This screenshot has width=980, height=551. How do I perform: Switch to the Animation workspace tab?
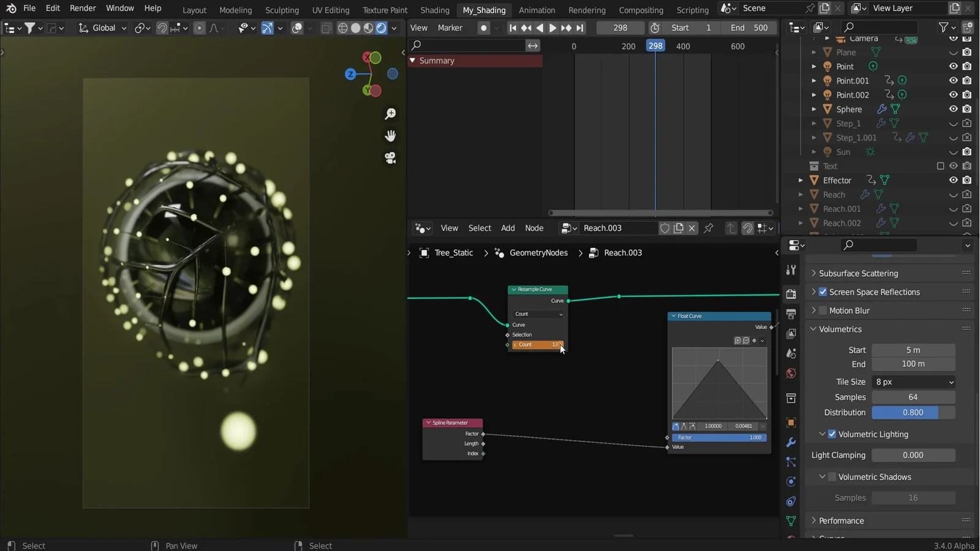coord(537,10)
